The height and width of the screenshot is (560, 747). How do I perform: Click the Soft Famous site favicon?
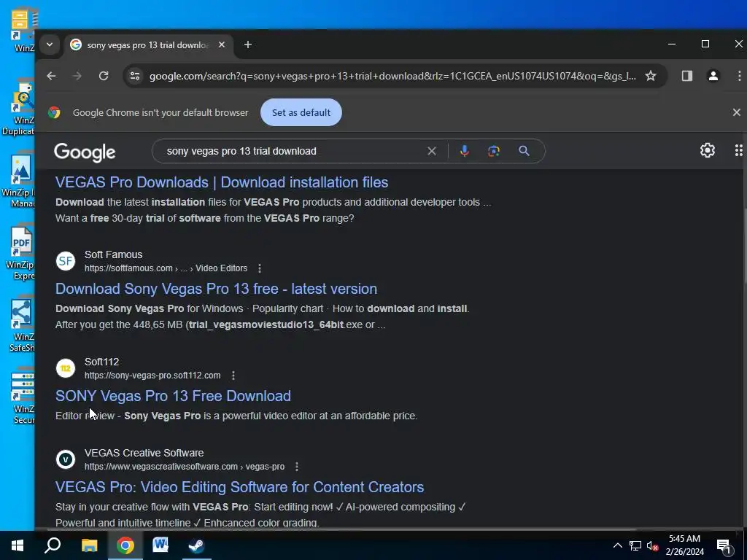pos(66,261)
